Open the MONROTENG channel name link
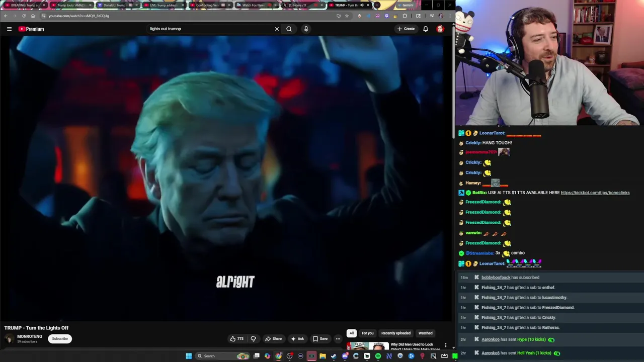Screen dimensions: 644x362 (x=30, y=336)
